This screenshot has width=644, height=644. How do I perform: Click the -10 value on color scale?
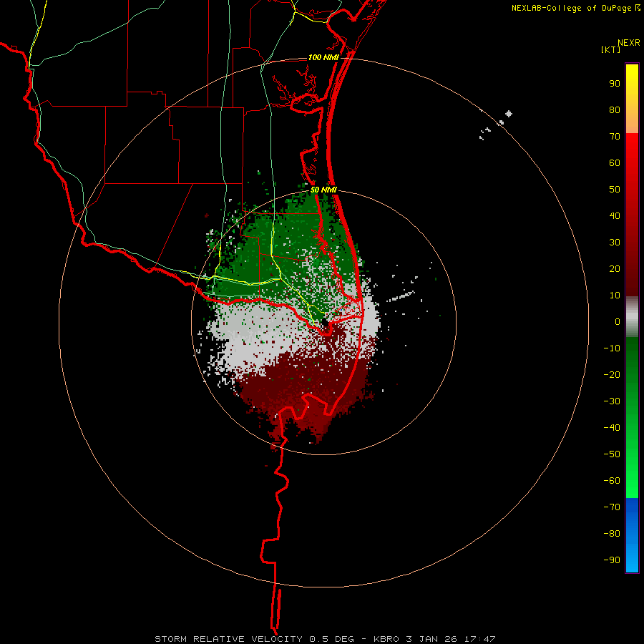[x=612, y=348]
